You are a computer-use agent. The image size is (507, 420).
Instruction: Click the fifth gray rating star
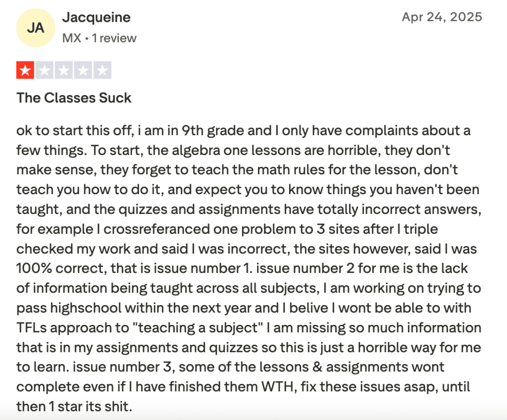coord(102,71)
